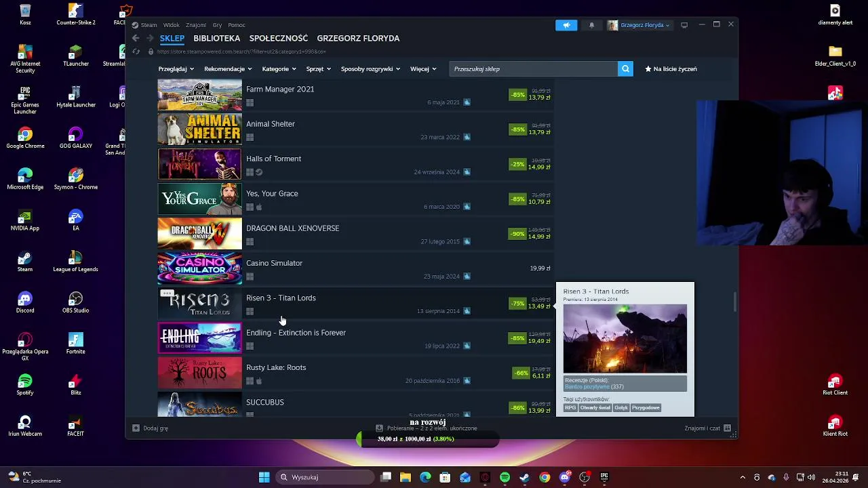Open Halls of Torment game entry
The height and width of the screenshot is (488, 868).
pos(355,165)
